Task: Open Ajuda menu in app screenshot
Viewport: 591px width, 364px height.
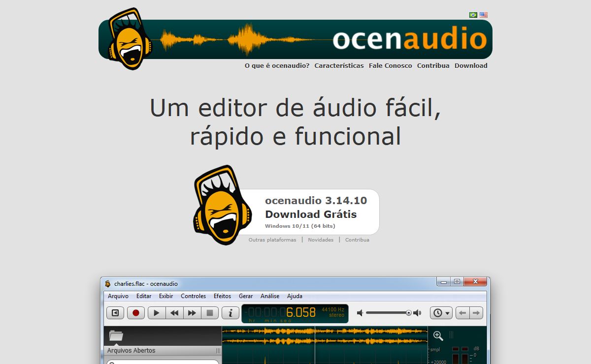Action: 295,296
